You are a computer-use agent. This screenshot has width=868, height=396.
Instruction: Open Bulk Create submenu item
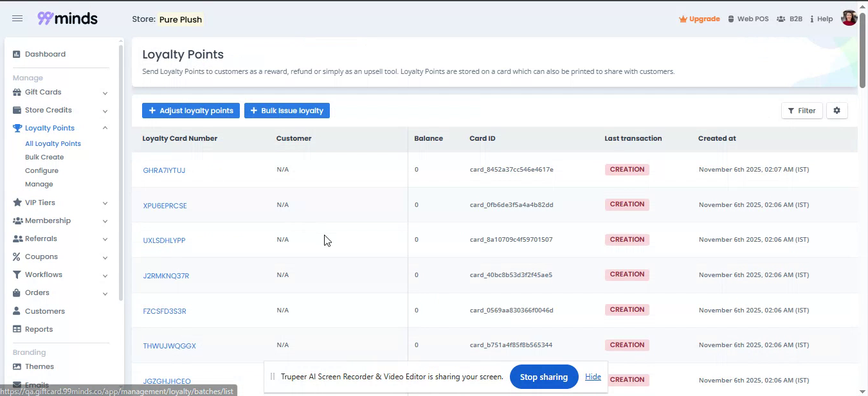click(x=44, y=157)
